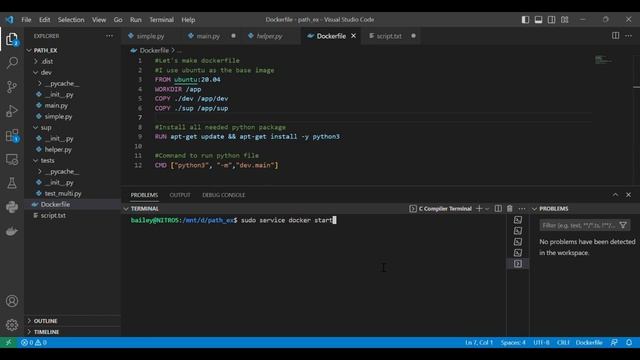Select the last terminal in terminal list
Image resolution: width=640 pixels, height=360 pixels.
(x=518, y=264)
